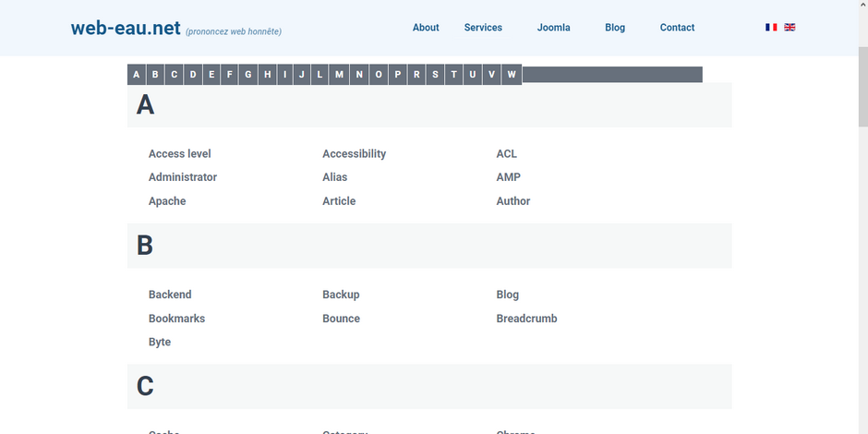
Task: Switch site language to French flag
Action: [x=771, y=27]
